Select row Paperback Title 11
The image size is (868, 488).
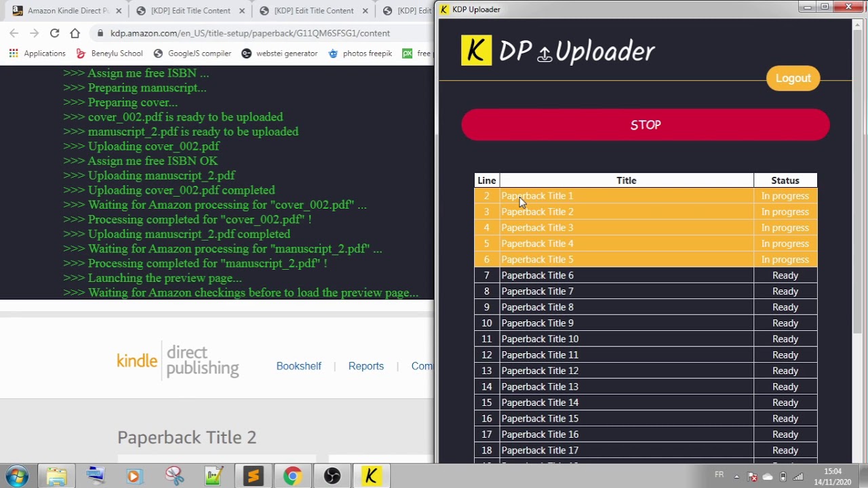[646, 355]
